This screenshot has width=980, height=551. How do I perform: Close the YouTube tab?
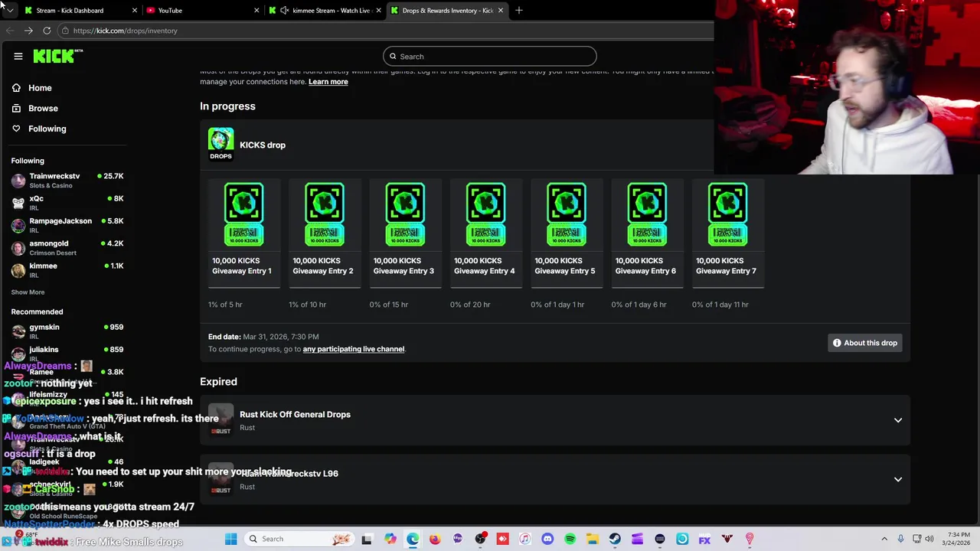point(256,11)
